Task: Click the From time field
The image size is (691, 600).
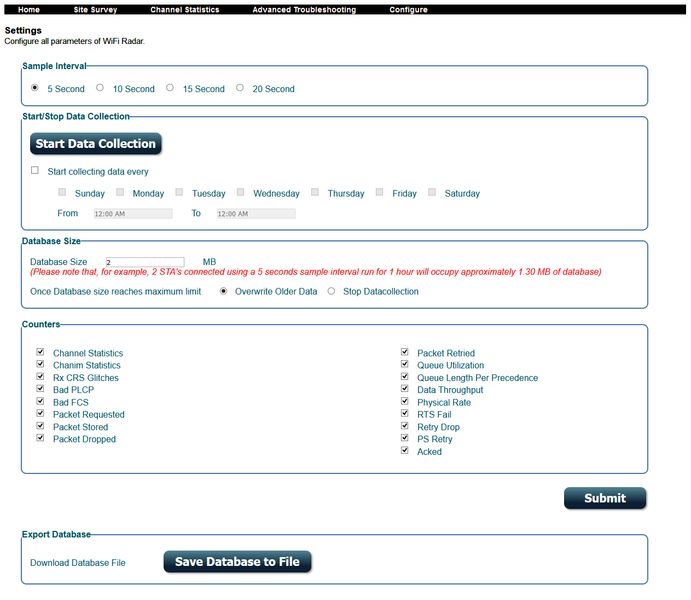Action: (x=133, y=214)
